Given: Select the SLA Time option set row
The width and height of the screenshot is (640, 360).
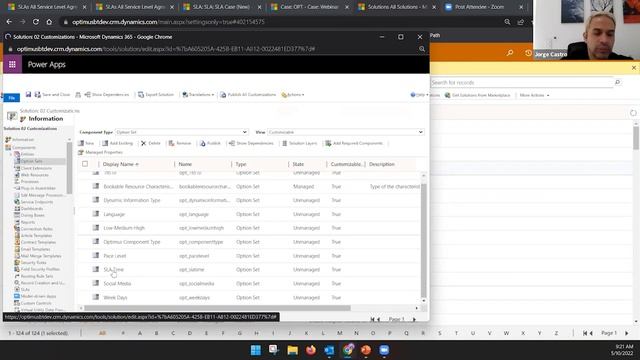Looking at the screenshot, I should pyautogui.click(x=249, y=269).
